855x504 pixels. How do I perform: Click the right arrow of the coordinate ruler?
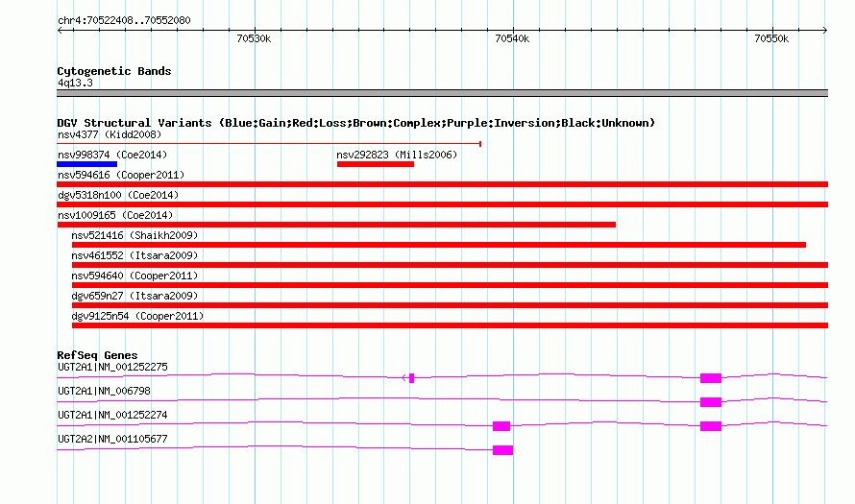825,31
